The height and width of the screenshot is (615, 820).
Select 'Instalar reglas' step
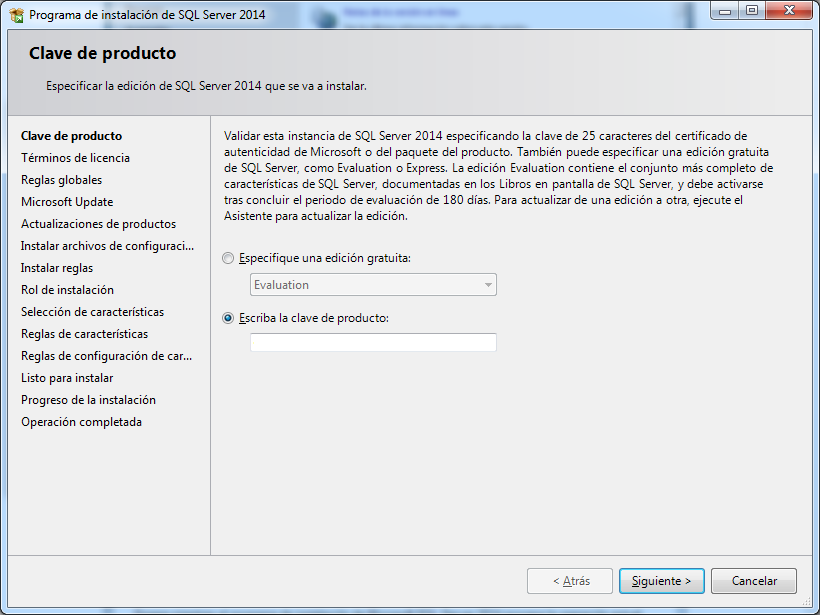(57, 268)
